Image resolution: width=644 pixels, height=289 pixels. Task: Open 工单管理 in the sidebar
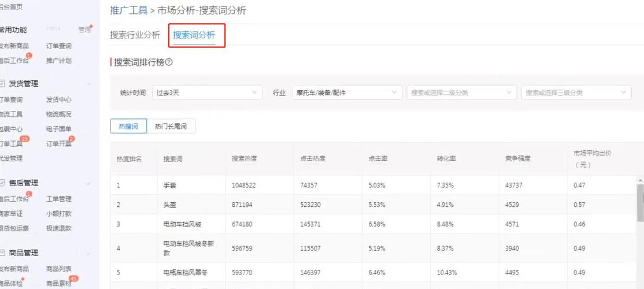tap(59, 199)
